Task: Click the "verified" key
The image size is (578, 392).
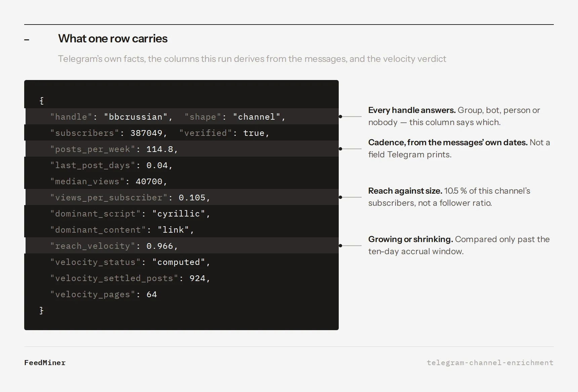Action: (206, 133)
